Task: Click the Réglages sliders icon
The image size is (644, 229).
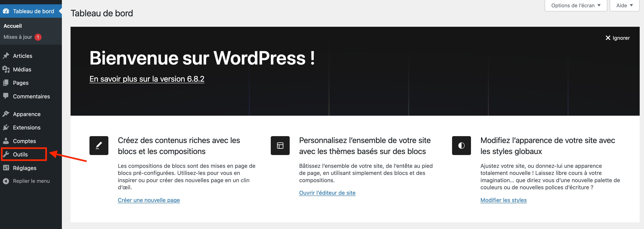Action: (x=6, y=168)
